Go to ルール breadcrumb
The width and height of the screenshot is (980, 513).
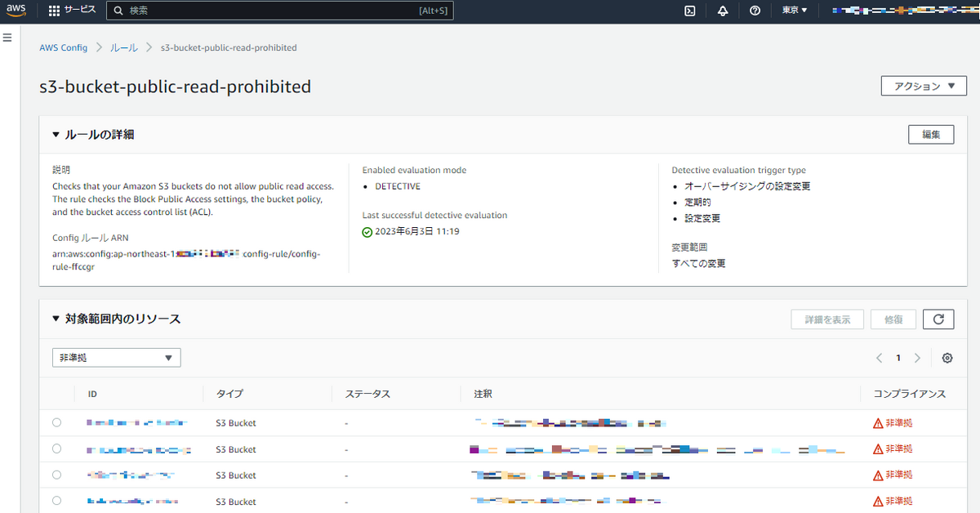[x=124, y=47]
